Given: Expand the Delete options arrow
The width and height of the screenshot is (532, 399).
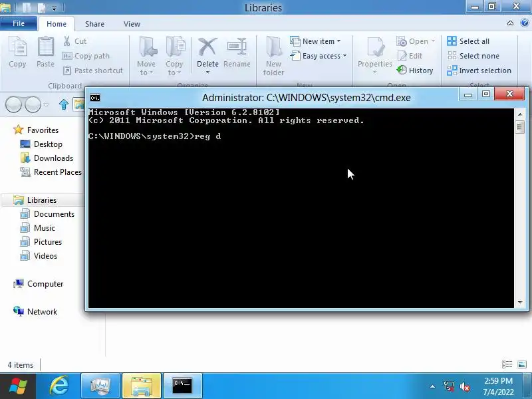Looking at the screenshot, I should pos(207,72).
